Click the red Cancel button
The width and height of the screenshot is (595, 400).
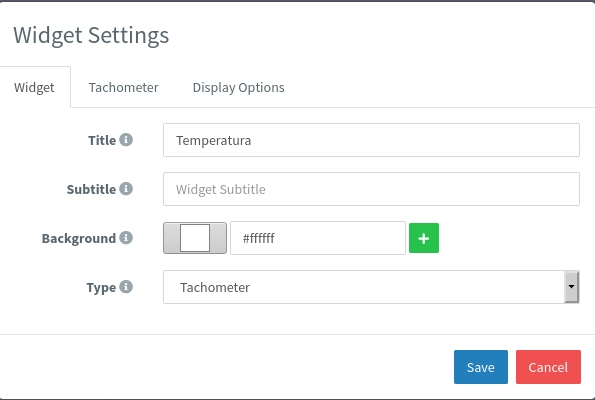[548, 367]
